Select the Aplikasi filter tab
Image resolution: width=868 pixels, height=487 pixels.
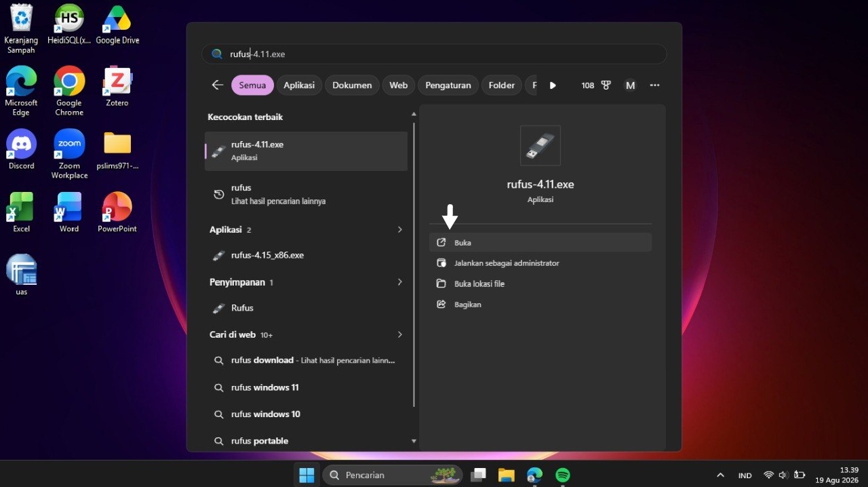[x=299, y=85]
